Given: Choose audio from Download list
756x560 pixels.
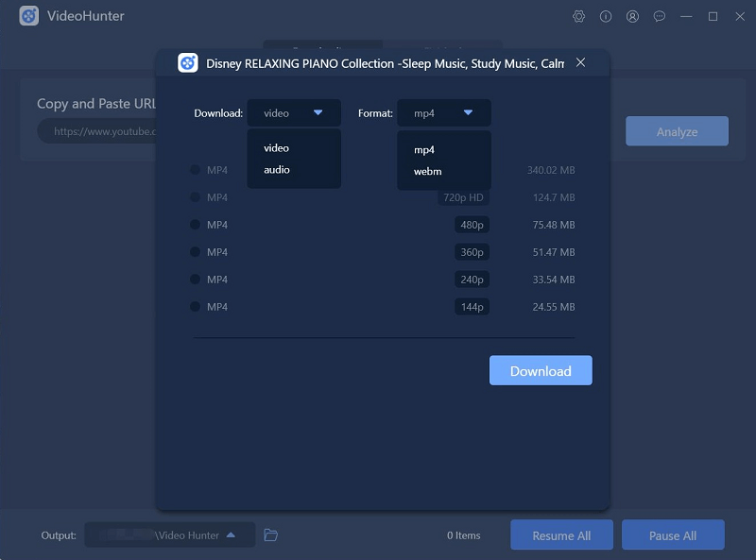Looking at the screenshot, I should [277, 170].
